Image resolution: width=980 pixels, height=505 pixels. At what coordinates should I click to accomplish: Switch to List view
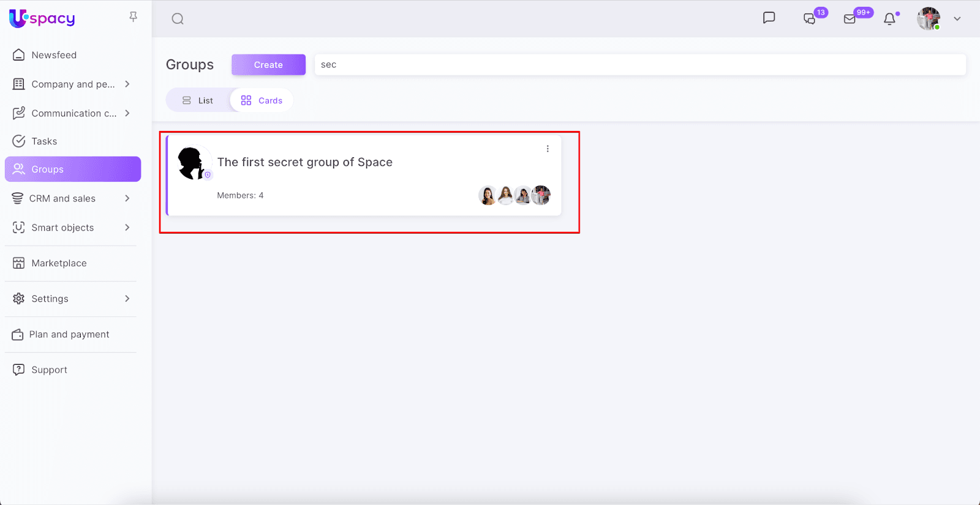(198, 100)
